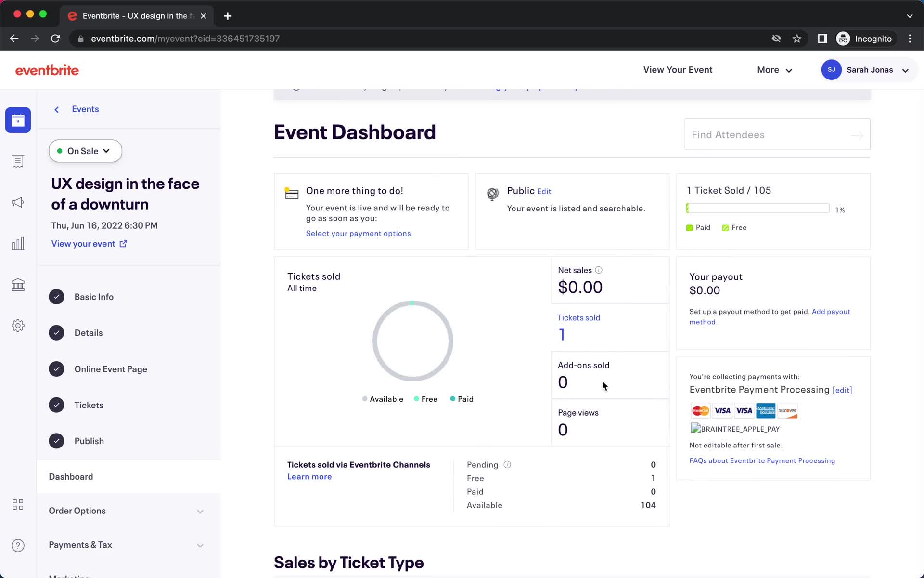
Task: Go to Tickets step
Action: pyautogui.click(x=89, y=405)
